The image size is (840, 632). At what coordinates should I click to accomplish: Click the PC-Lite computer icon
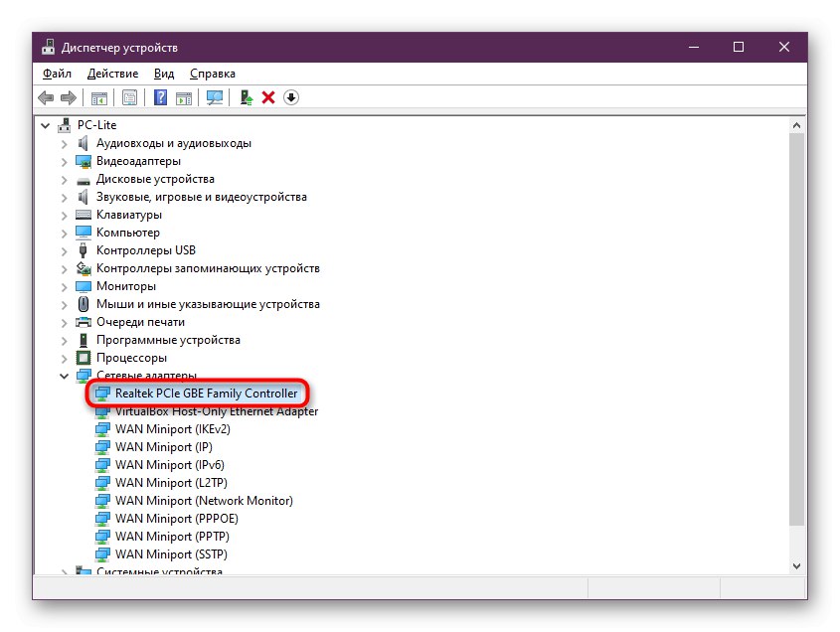(x=65, y=125)
